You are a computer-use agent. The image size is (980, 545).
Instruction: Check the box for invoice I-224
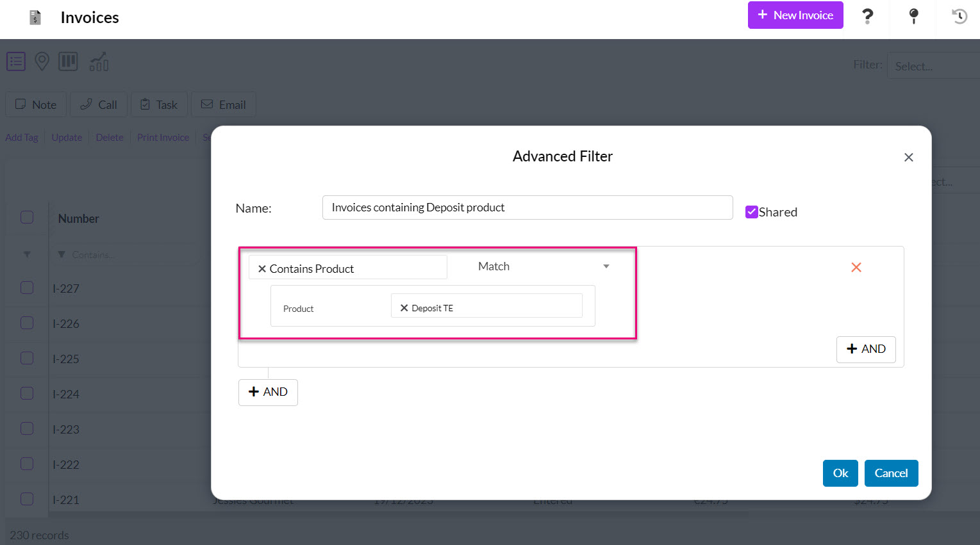coord(27,393)
